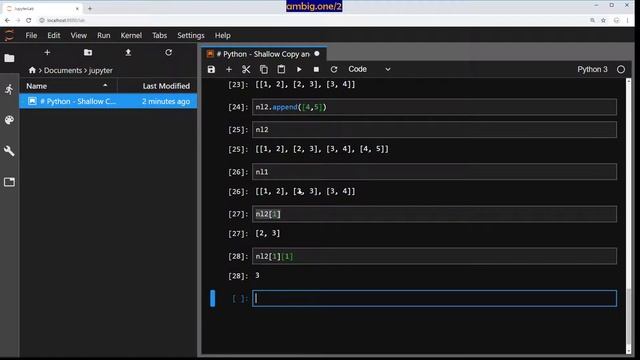Open the Commands palette sidebar tab
Viewport: 640px width, 360px height.
(9, 120)
